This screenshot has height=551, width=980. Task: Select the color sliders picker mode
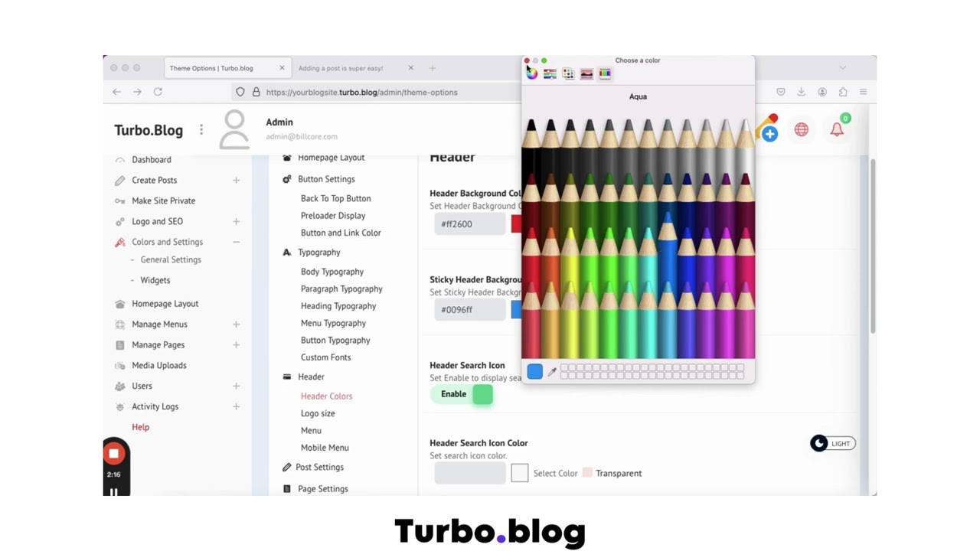click(550, 74)
